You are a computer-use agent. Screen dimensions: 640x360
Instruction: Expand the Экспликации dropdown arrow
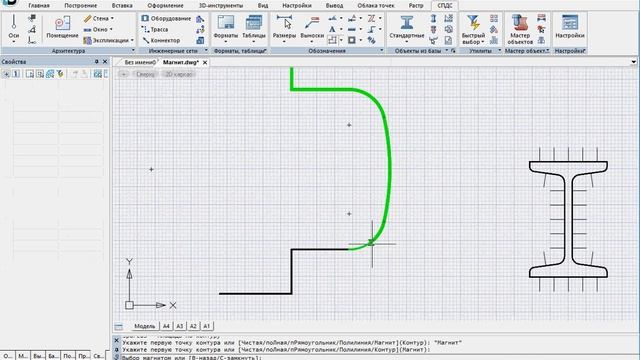132,40
